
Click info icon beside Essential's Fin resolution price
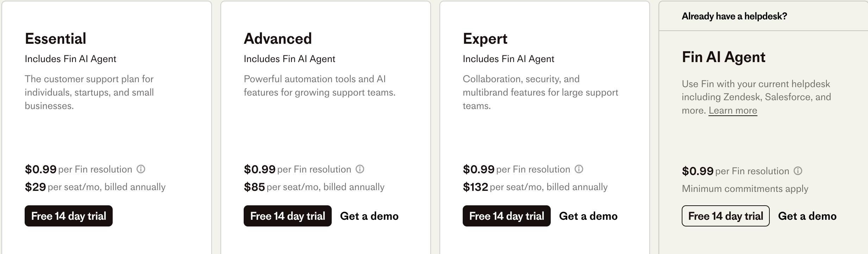click(141, 169)
